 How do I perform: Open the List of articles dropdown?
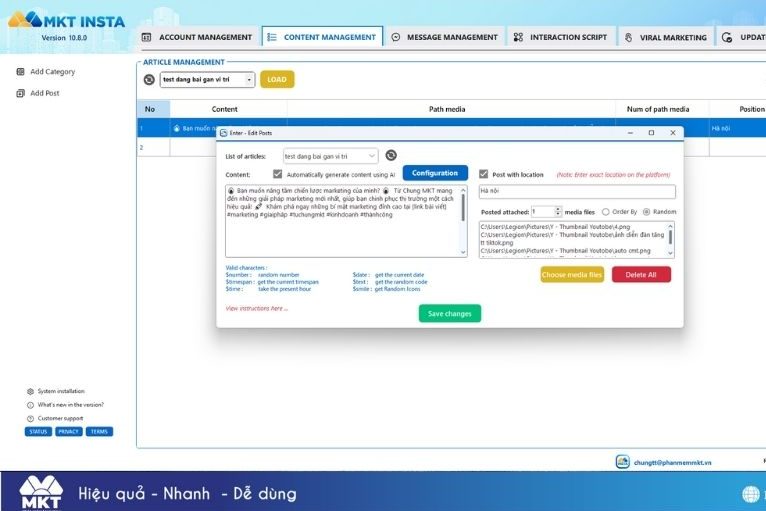330,156
